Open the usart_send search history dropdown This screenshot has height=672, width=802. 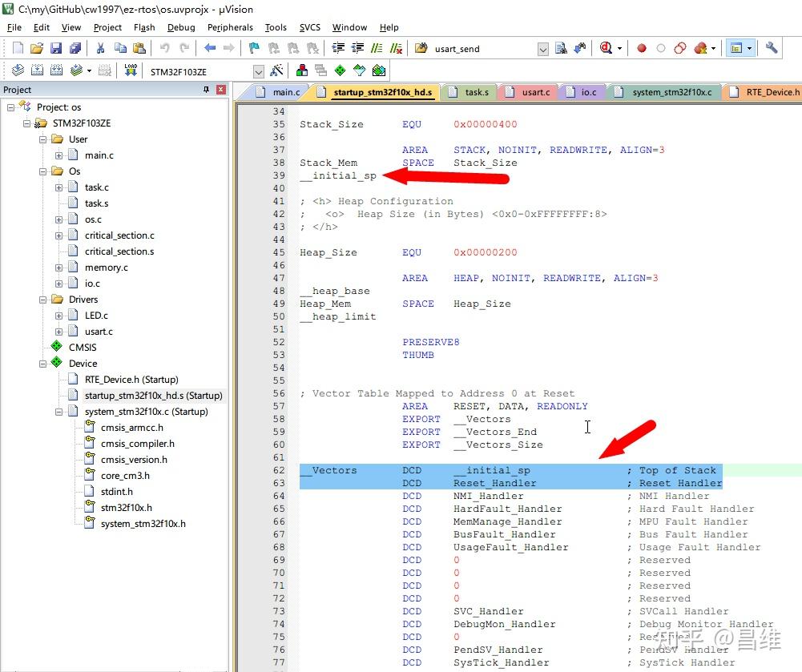pos(542,48)
